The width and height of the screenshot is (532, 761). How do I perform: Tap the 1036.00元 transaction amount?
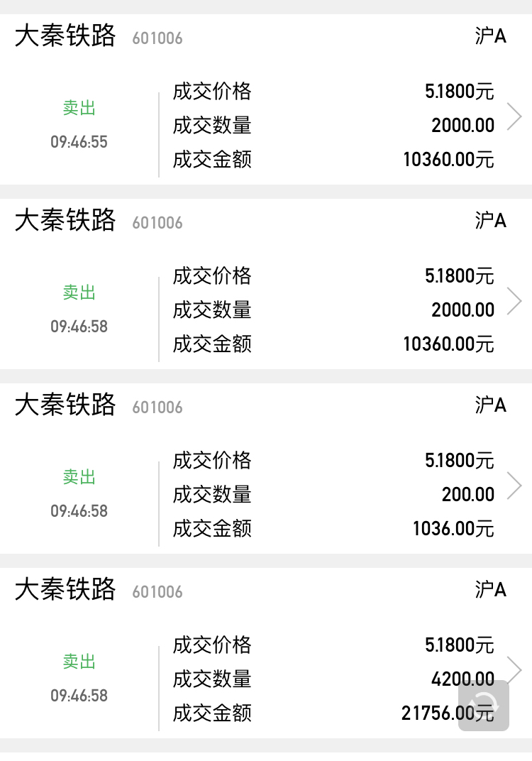[x=453, y=529]
